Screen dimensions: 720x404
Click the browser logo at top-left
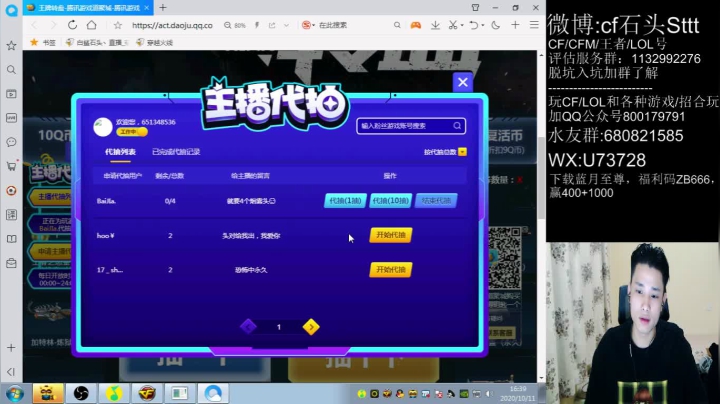[x=11, y=9]
